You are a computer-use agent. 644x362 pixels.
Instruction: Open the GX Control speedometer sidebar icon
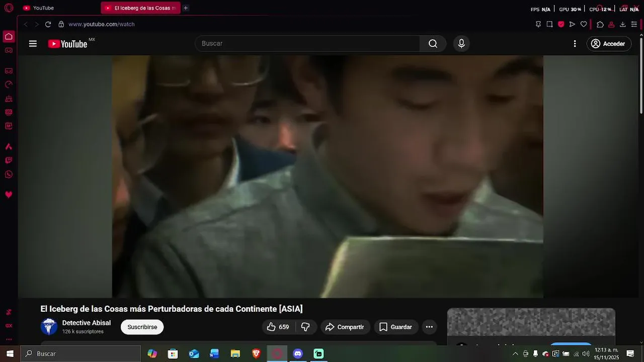(9, 84)
